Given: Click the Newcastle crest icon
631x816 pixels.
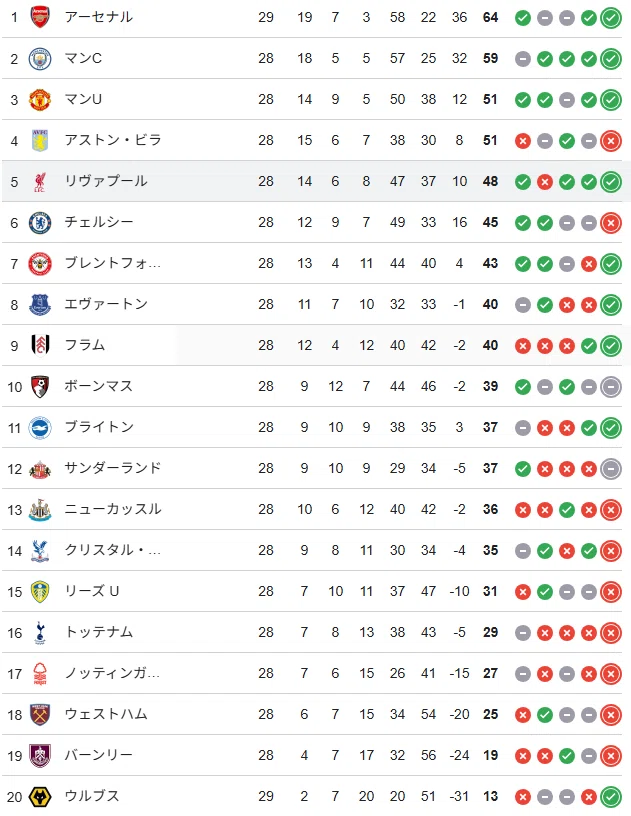Looking at the screenshot, I should pyautogui.click(x=40, y=509).
